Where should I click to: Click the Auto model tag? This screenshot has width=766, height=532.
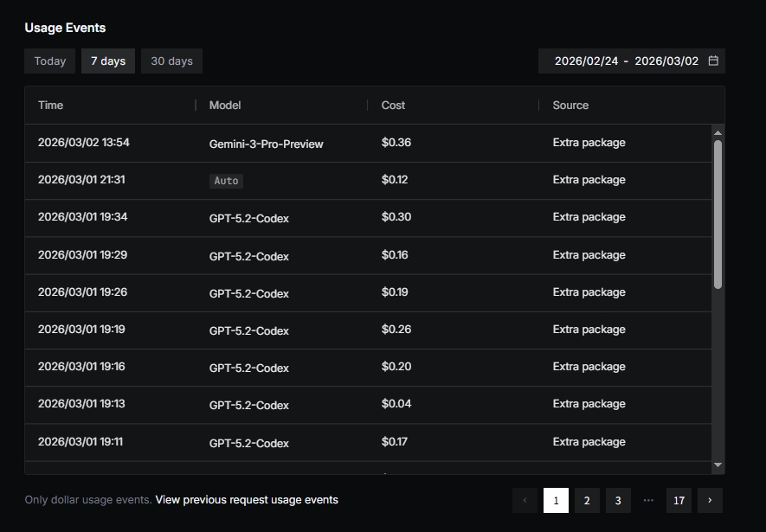pyautogui.click(x=226, y=181)
